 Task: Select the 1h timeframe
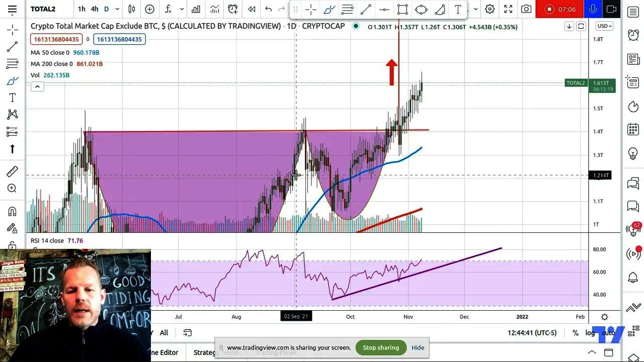[x=82, y=9]
